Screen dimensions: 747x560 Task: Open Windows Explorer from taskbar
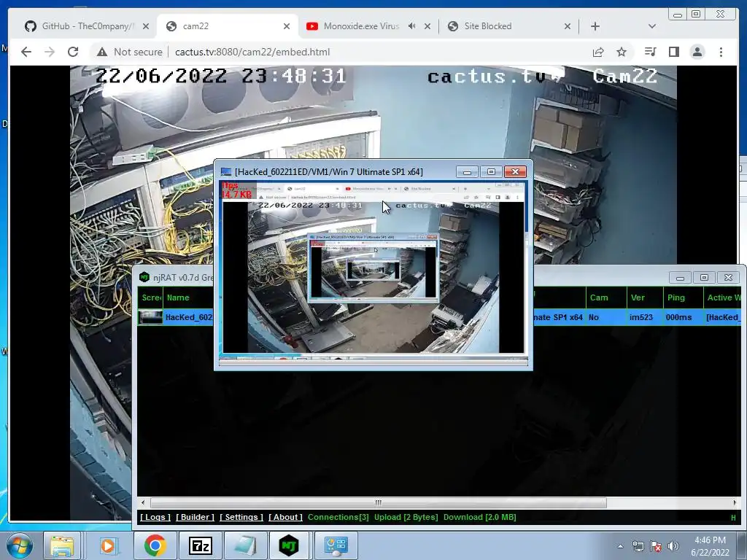[63, 545]
